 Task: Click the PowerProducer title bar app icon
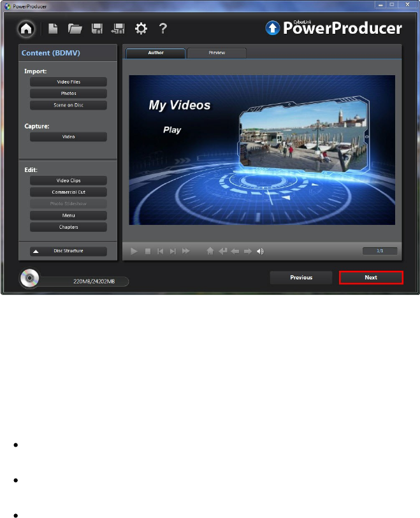(8, 6)
